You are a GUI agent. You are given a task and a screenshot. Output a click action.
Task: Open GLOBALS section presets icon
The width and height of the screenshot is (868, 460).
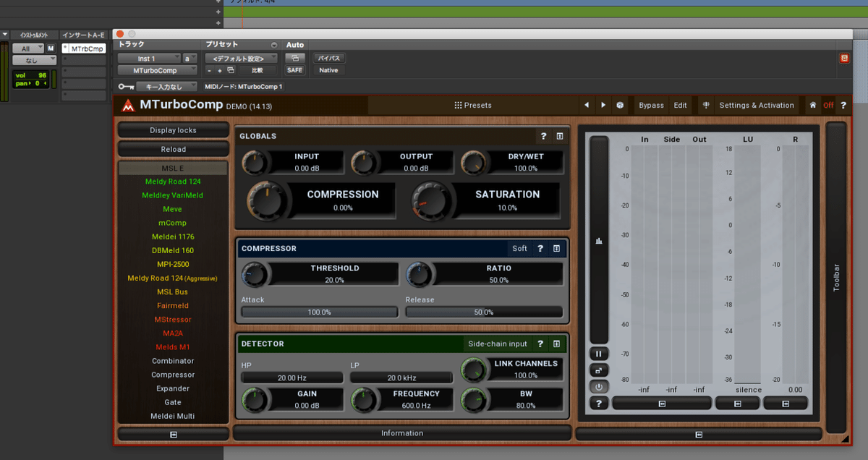click(560, 136)
